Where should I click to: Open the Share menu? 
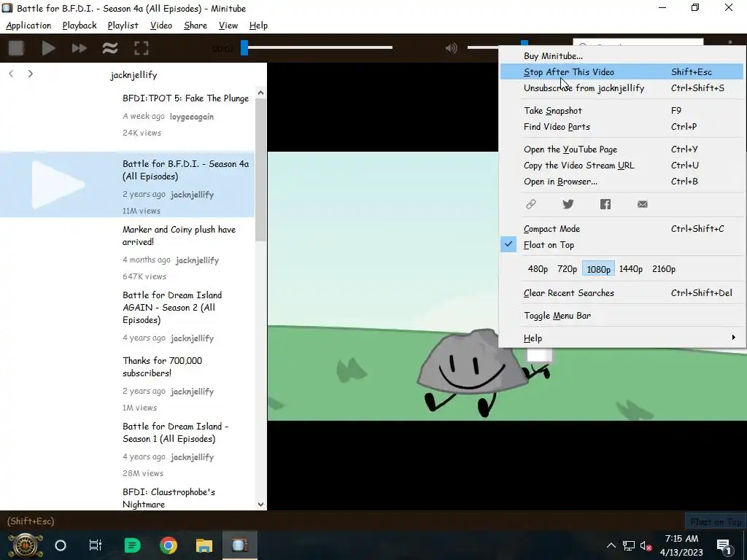(196, 26)
